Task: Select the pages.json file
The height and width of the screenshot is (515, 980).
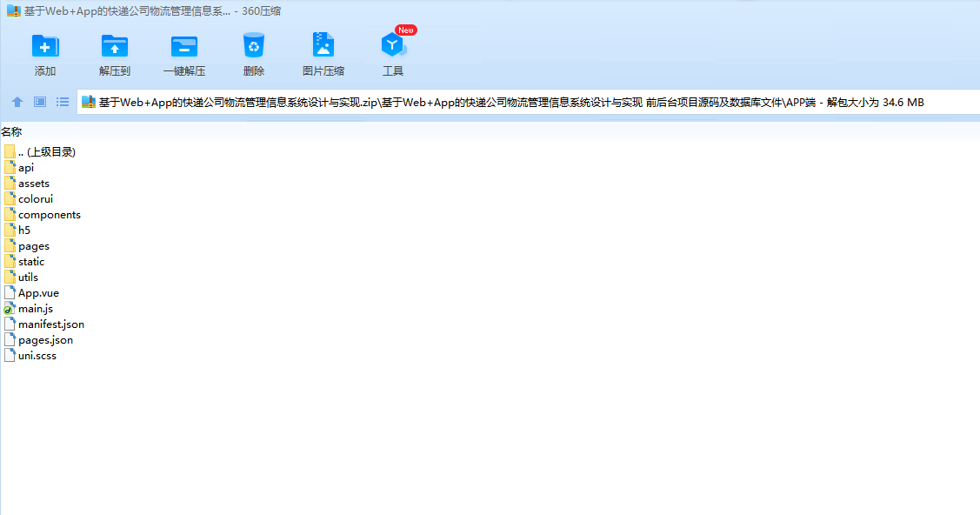Action: pyautogui.click(x=38, y=340)
